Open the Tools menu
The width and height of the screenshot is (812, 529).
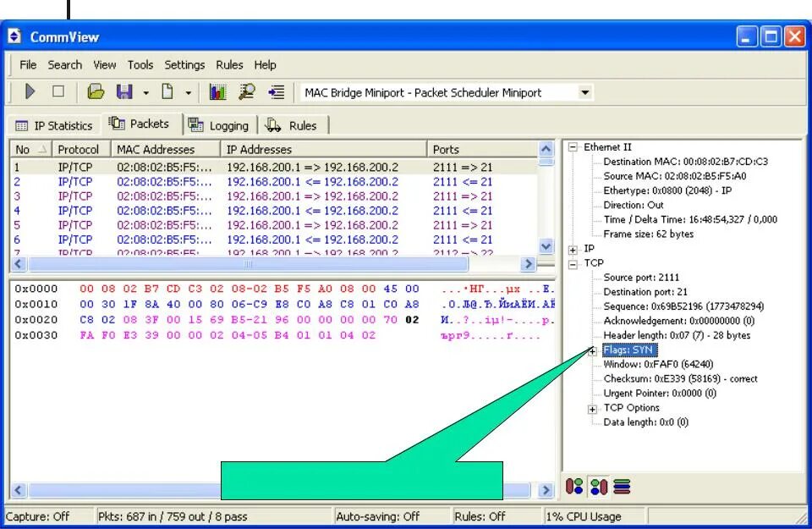point(140,65)
